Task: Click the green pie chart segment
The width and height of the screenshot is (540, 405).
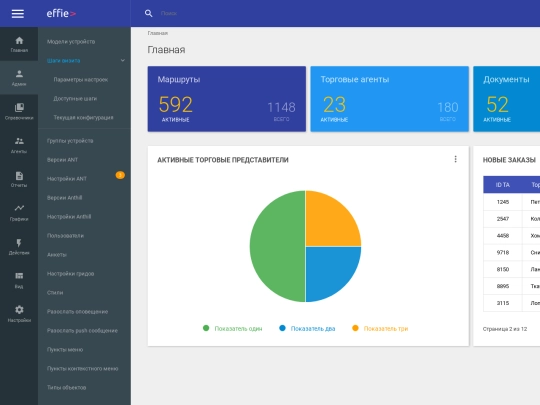Action: click(277, 246)
